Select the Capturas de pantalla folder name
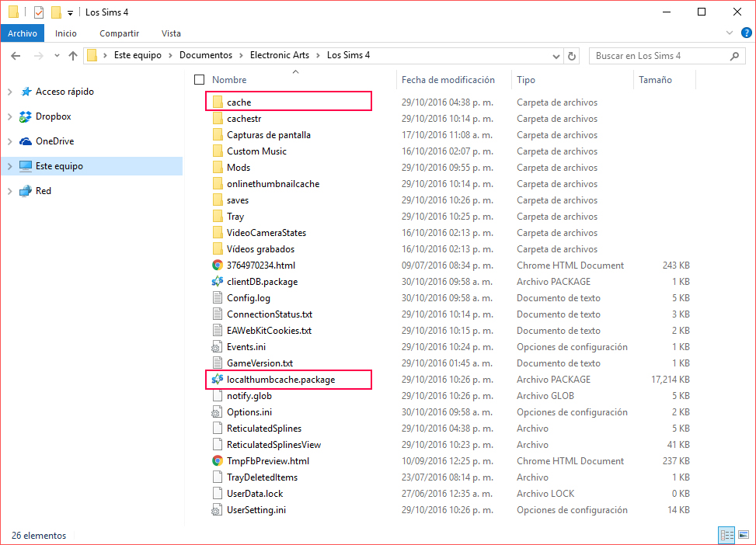Image resolution: width=756 pixels, height=545 pixels. coord(269,135)
